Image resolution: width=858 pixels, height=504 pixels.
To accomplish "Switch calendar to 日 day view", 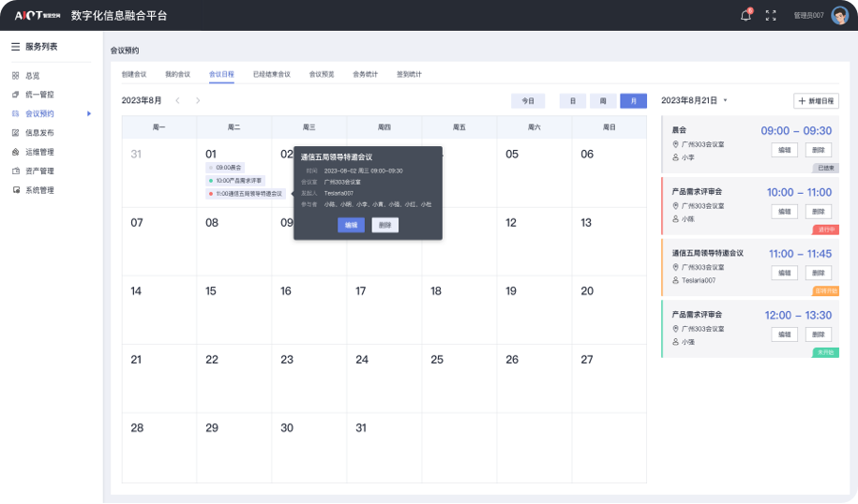I will coord(573,101).
